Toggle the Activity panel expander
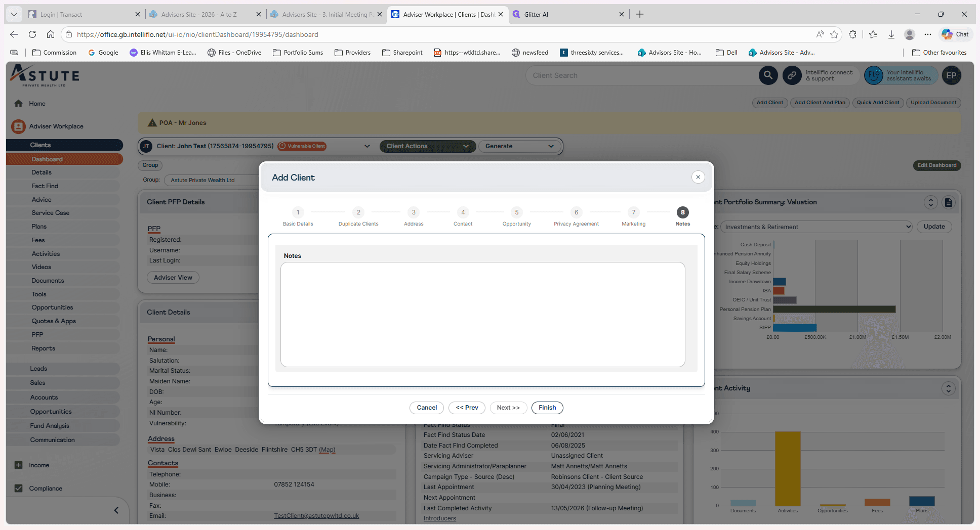The image size is (980, 530). click(x=948, y=388)
